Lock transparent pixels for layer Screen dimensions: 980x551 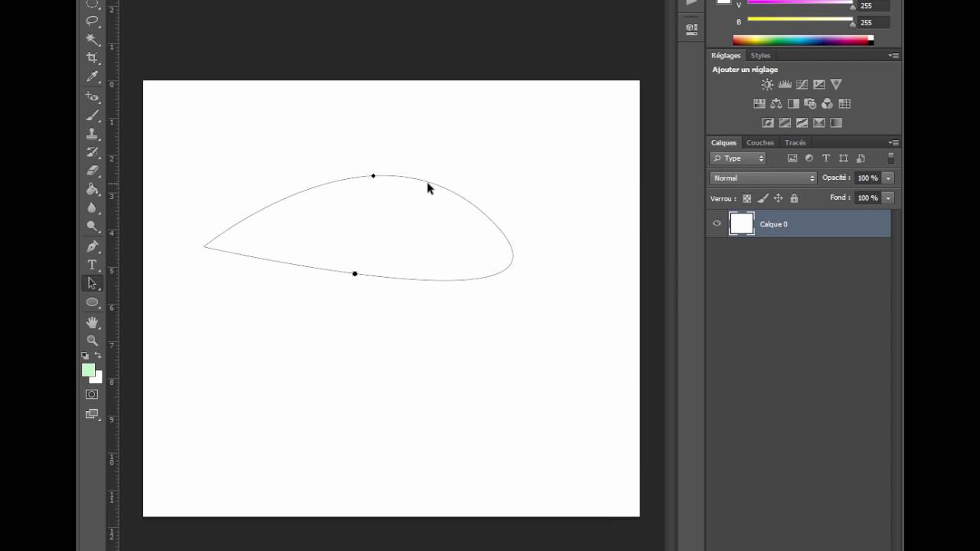tap(747, 198)
